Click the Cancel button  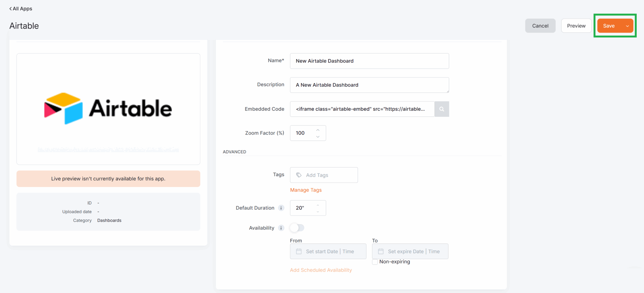pyautogui.click(x=540, y=25)
